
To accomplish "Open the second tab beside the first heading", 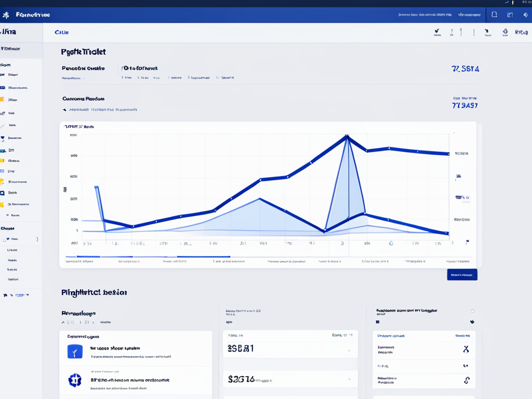I will [140, 68].
